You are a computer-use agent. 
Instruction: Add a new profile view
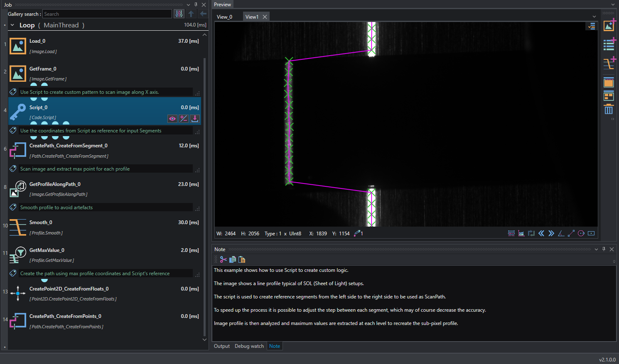click(609, 63)
